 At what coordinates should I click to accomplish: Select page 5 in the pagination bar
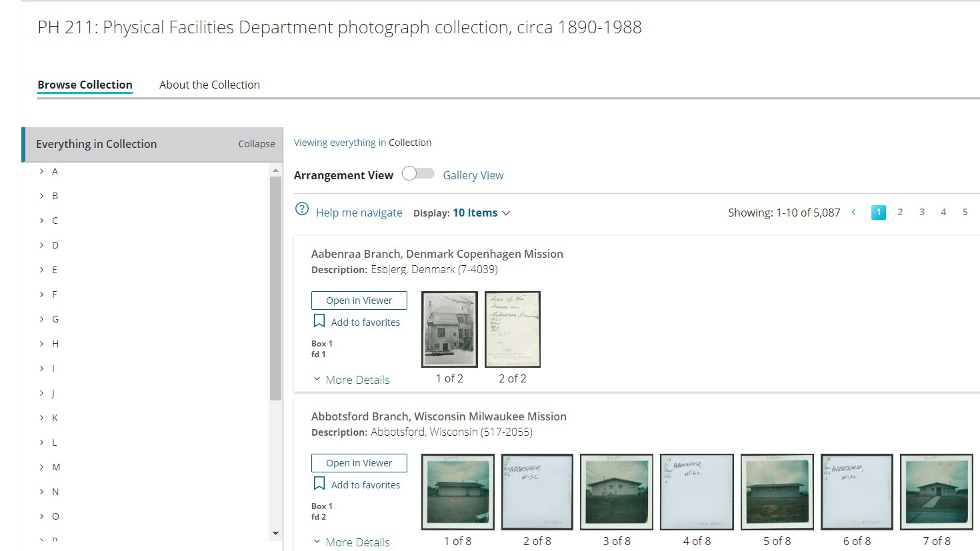965,211
